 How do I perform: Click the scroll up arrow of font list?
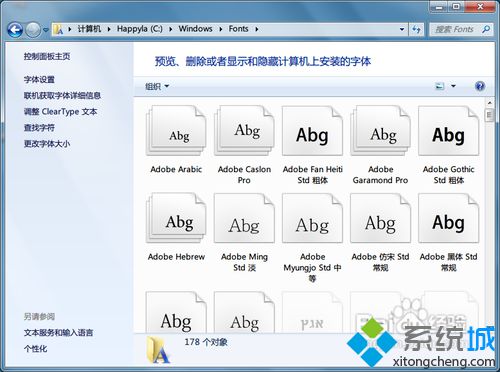point(489,103)
